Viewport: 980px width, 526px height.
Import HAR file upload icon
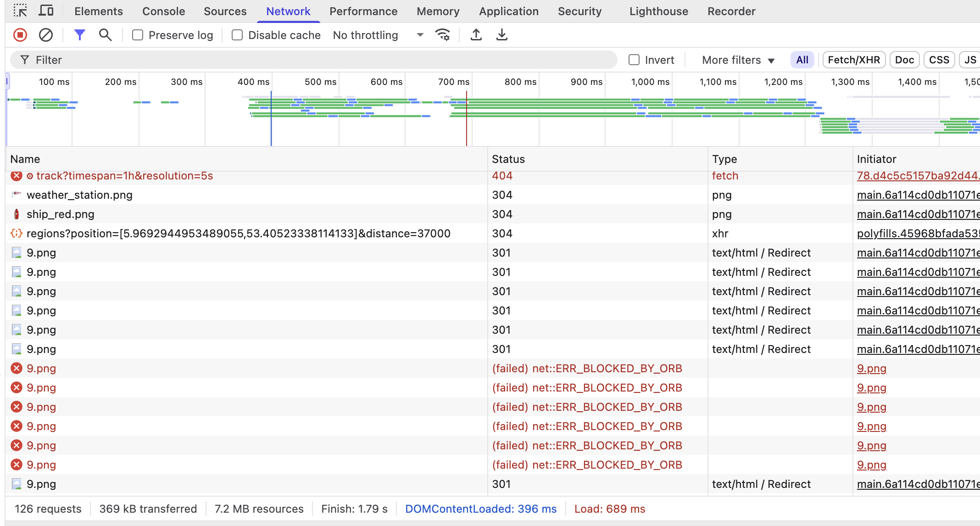tap(476, 35)
